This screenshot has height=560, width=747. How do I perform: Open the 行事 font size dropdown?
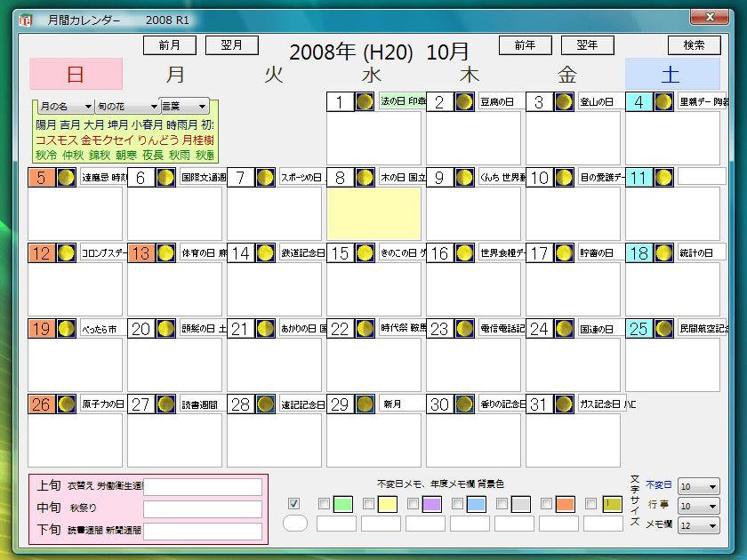pos(698,506)
